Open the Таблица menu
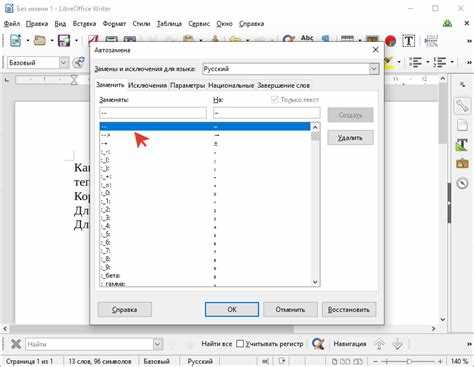Viewport: 474px width, 367px height. pyautogui.click(x=169, y=24)
